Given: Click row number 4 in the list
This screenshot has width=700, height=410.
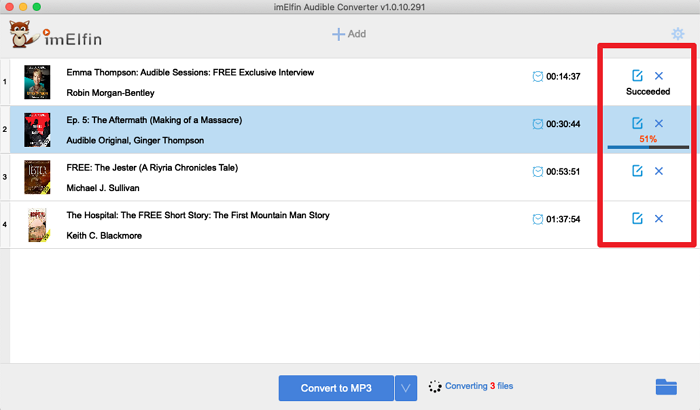Looking at the screenshot, I should (5, 225).
